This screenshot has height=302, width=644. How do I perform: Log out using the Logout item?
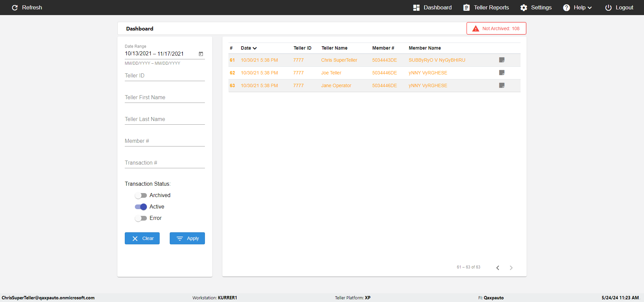619,7
